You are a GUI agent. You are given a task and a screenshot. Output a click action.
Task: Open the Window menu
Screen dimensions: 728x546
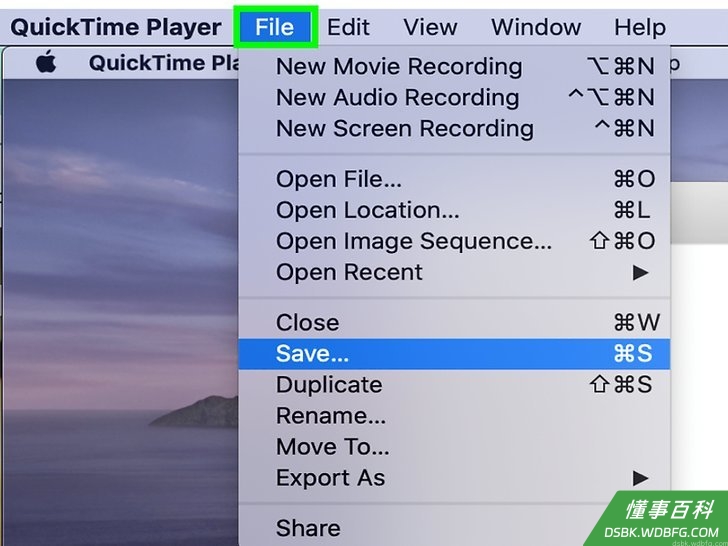tap(536, 27)
